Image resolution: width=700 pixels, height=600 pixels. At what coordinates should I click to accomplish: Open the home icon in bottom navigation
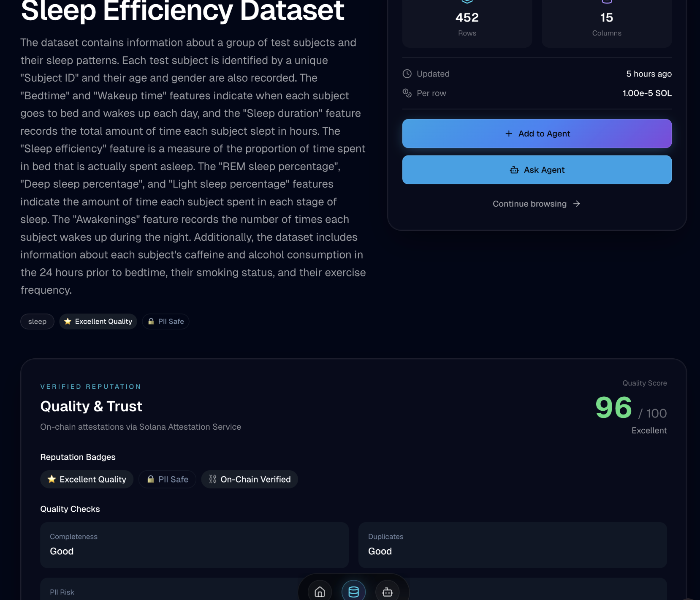[x=320, y=592]
